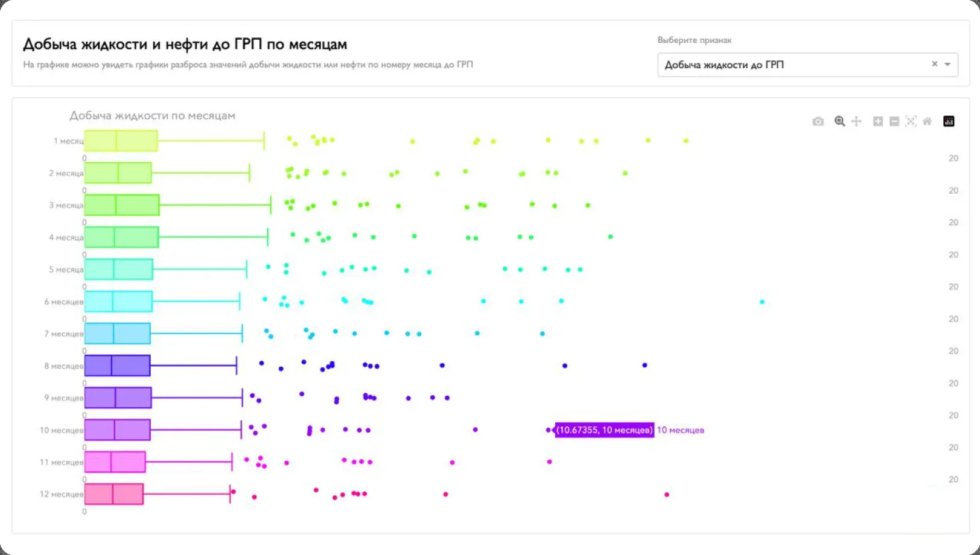The width and height of the screenshot is (980, 555).
Task: Click the Zoom in plus icon
Action: tap(878, 121)
